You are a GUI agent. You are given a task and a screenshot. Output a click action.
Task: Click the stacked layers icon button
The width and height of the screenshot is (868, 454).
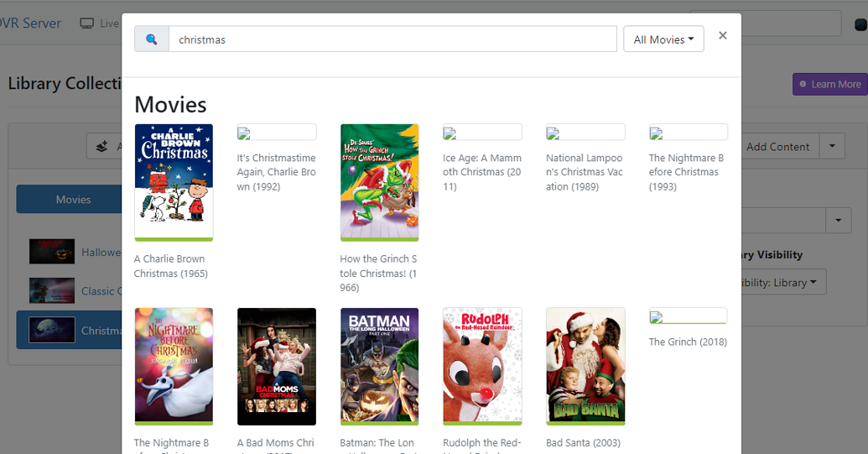[x=101, y=147]
